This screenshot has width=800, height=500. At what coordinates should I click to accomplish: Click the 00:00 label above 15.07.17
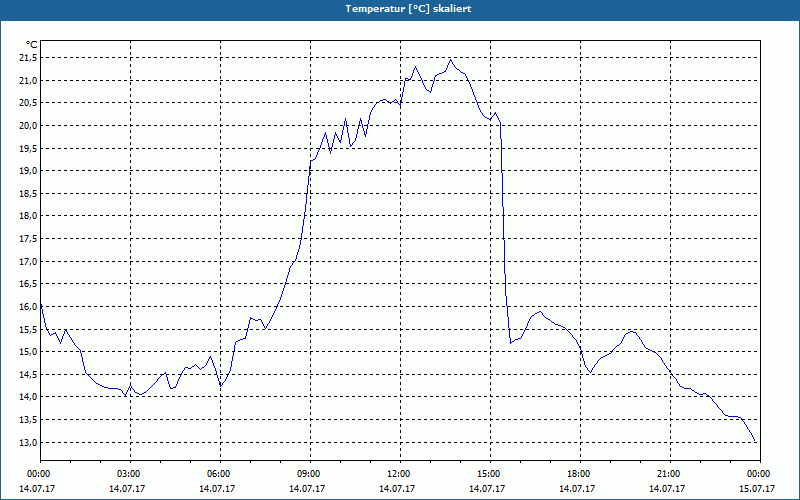point(760,474)
